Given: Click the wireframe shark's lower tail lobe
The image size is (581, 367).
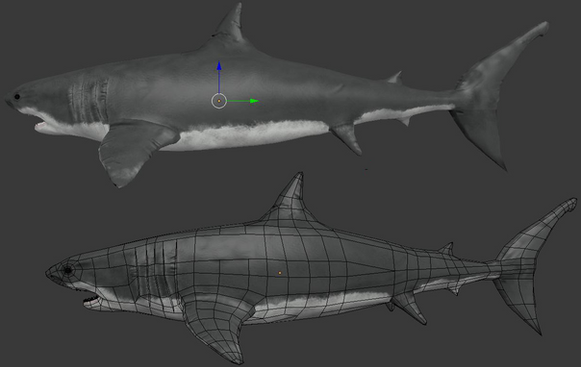Looking at the screenshot, I should coord(519,304).
